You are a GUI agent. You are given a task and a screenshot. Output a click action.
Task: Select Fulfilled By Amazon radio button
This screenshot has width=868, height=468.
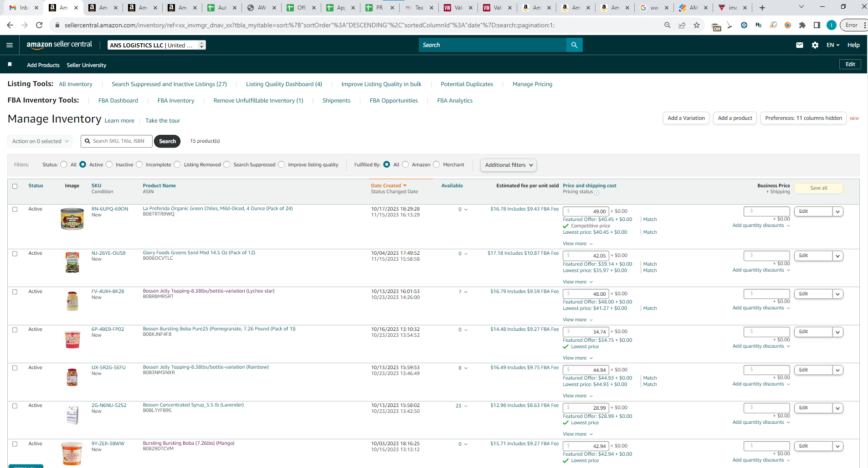(x=406, y=165)
